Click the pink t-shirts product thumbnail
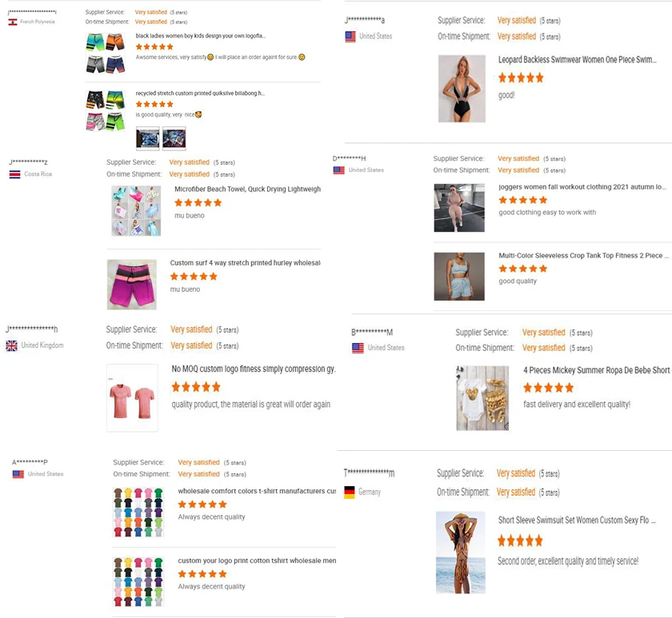Image resolution: width=672 pixels, height=618 pixels. 132,398
